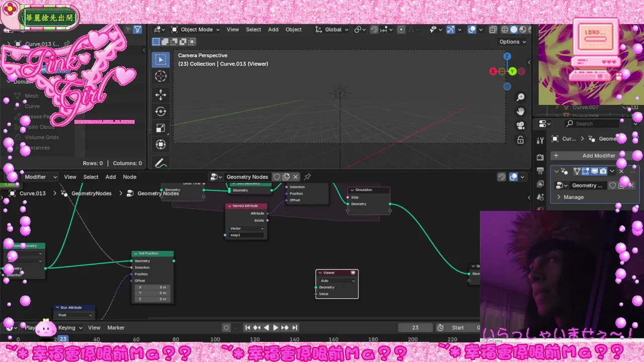
Task: Expand the Manage panel in modifier
Action: click(x=574, y=197)
